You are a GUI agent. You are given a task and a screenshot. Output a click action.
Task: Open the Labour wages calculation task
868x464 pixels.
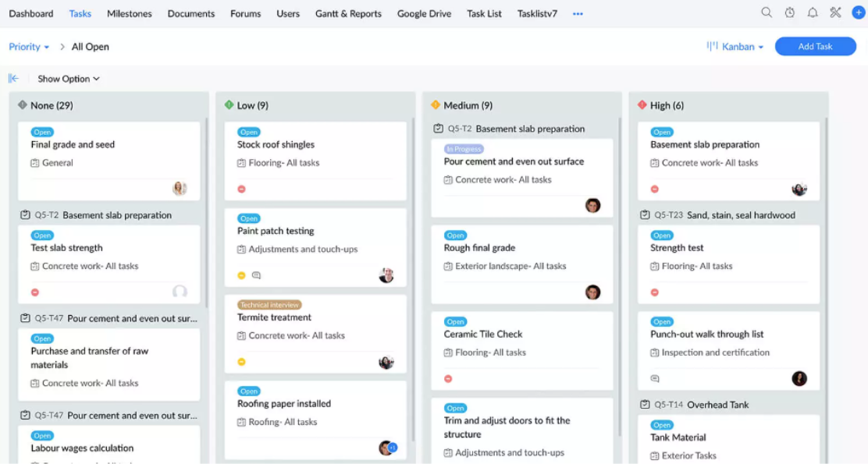82,448
